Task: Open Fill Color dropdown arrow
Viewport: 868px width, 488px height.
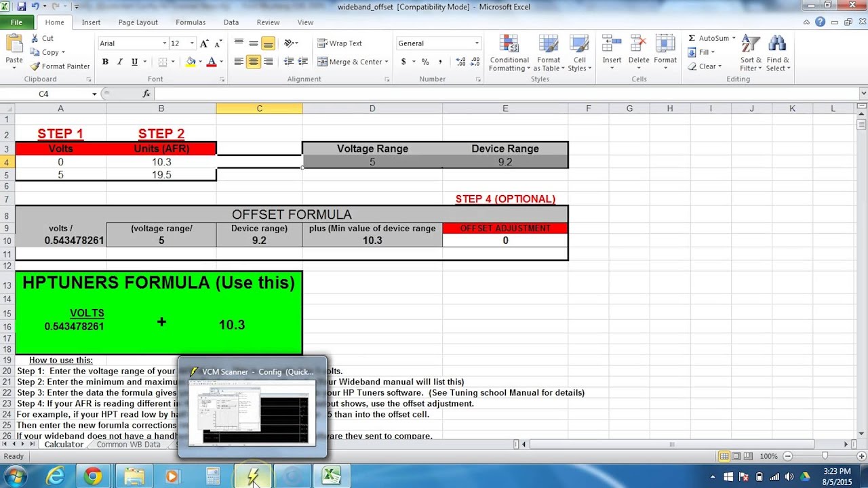Action: [x=200, y=62]
